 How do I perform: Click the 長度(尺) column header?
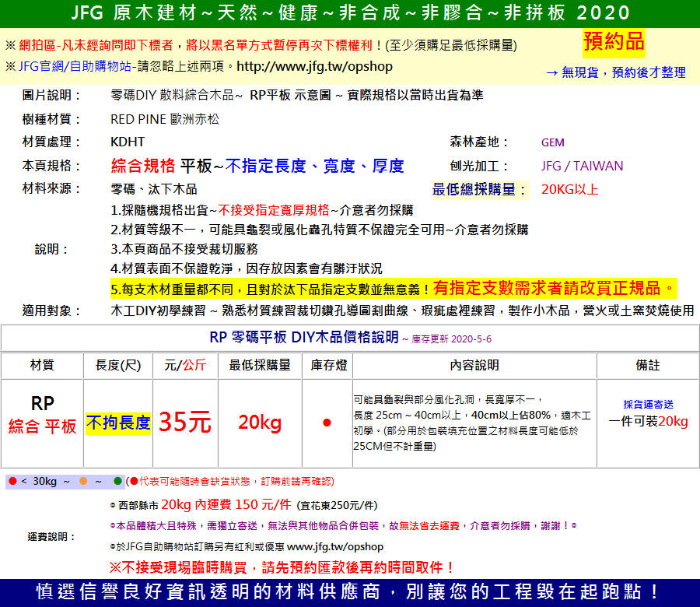[x=118, y=365]
